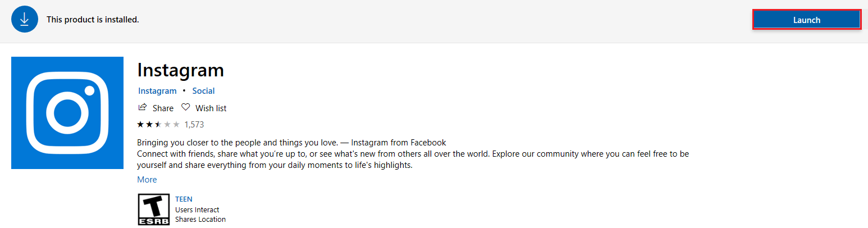Click the Share arrow icon
The image size is (868, 228).
coord(143,108)
